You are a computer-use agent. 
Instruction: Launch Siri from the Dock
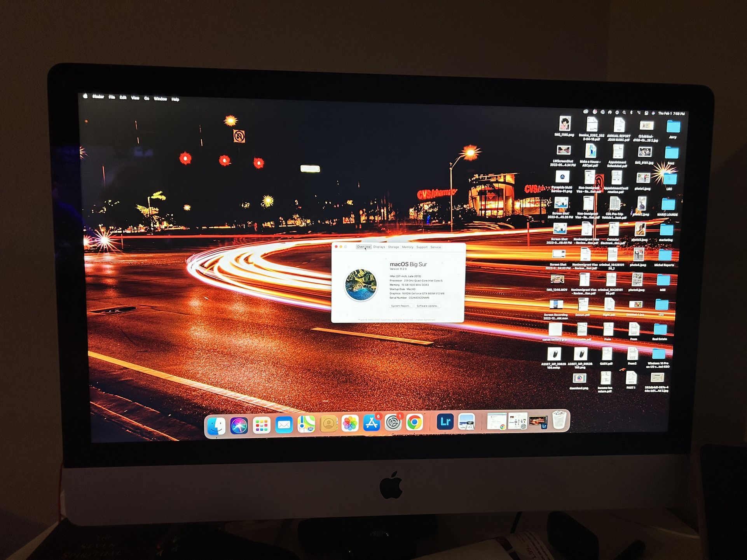238,426
